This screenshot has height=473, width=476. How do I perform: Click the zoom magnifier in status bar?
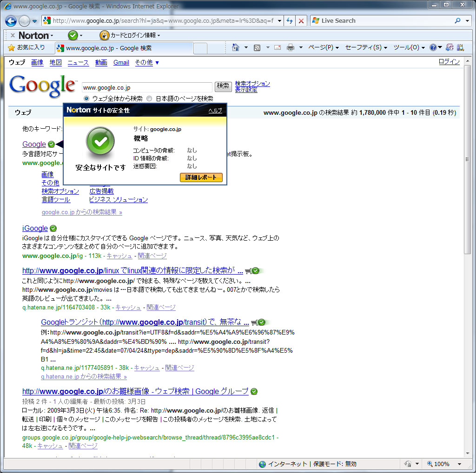(x=430, y=464)
